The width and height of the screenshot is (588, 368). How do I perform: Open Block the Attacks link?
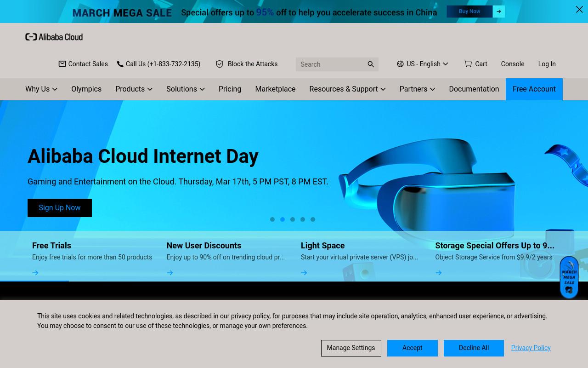[247, 64]
